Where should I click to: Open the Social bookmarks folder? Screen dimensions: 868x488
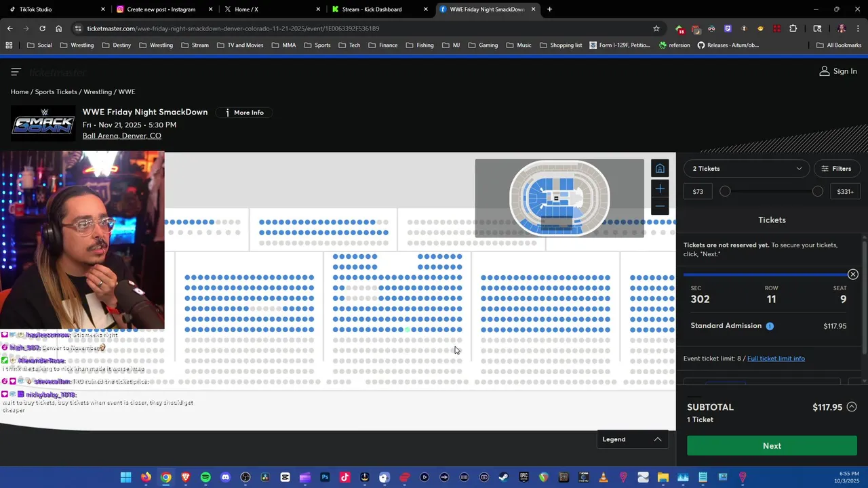tap(39, 45)
